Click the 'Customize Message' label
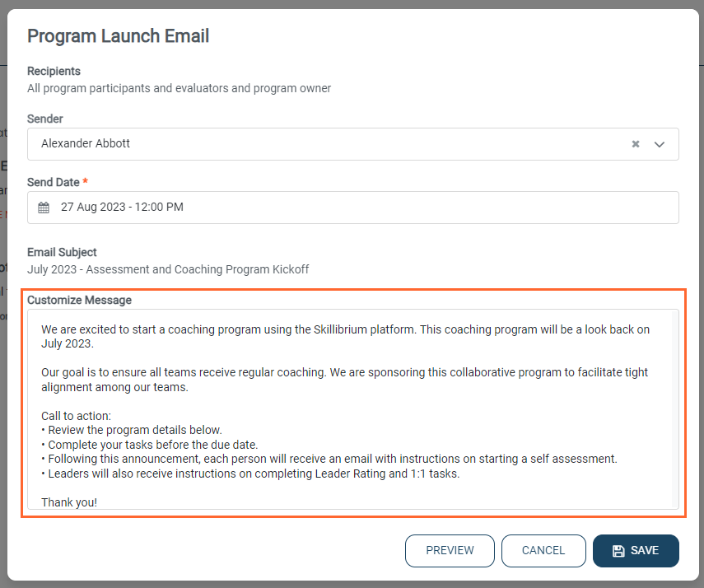Image resolution: width=704 pixels, height=588 pixels. pyautogui.click(x=80, y=300)
